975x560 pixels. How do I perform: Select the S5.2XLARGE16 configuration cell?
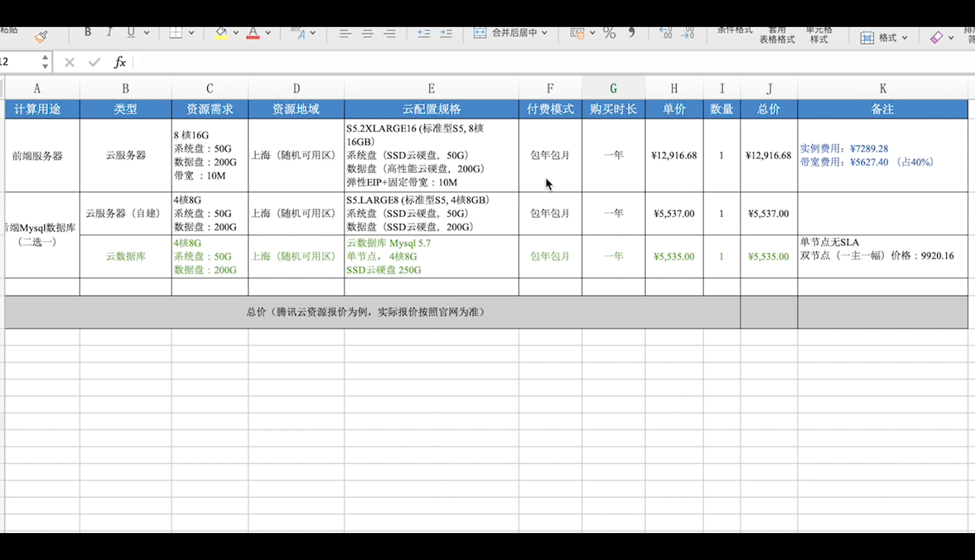tap(431, 156)
